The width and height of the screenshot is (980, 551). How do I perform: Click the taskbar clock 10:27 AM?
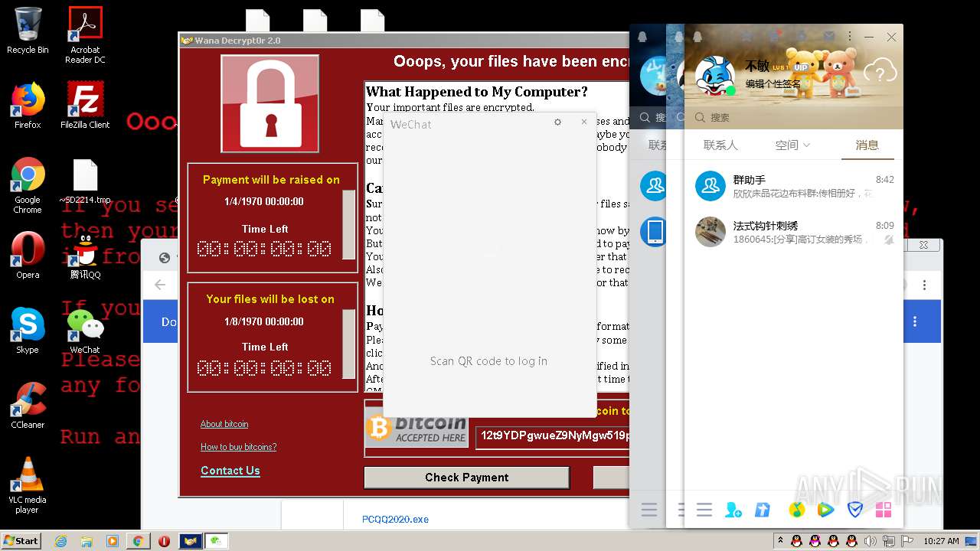pyautogui.click(x=941, y=541)
